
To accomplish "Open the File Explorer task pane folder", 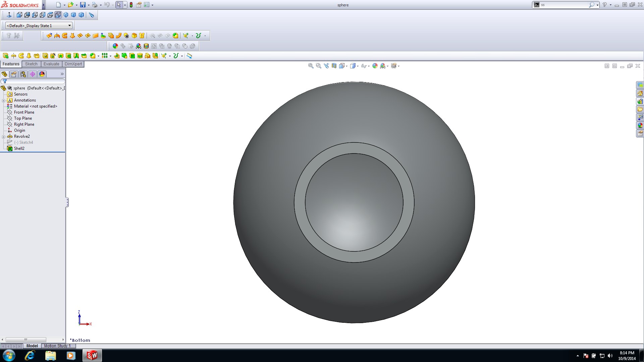I will click(640, 109).
